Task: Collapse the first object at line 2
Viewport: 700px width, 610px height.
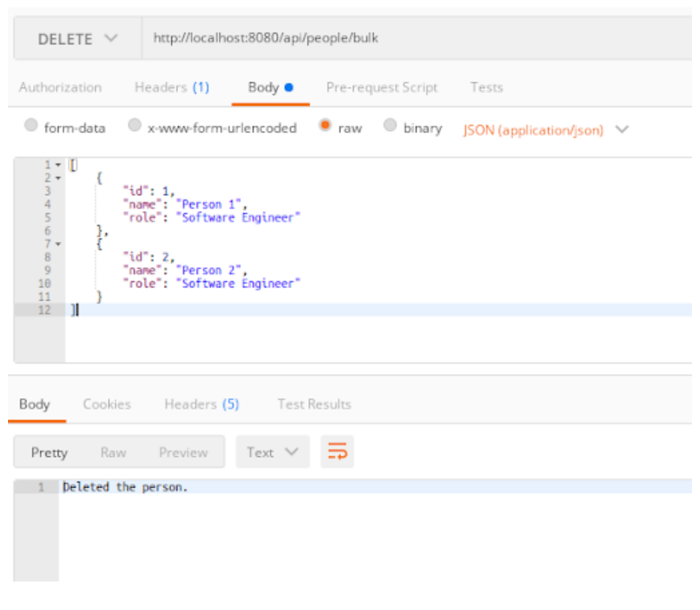Action: pos(59,178)
